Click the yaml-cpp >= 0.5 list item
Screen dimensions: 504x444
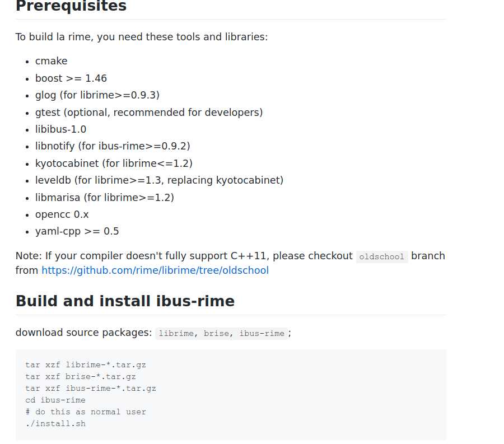click(77, 231)
